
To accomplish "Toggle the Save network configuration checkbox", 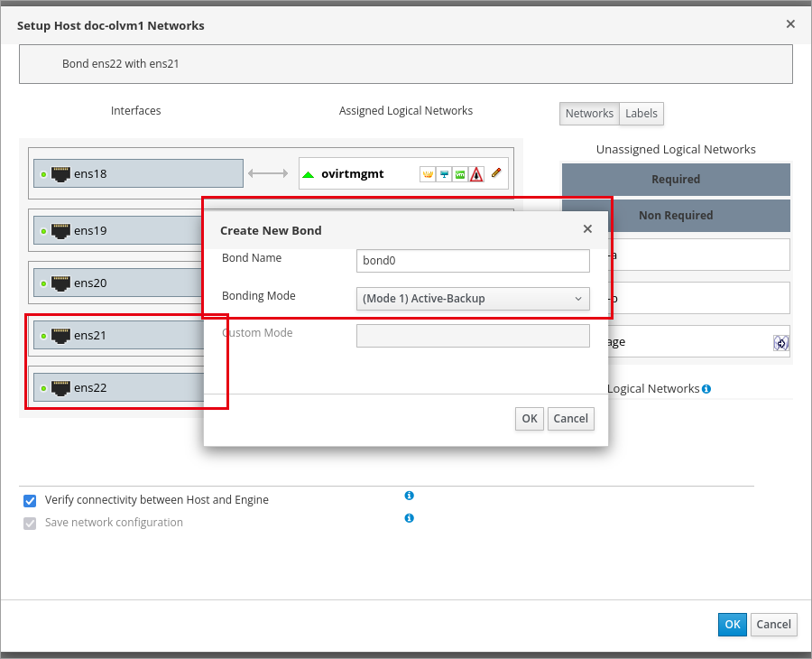I will tap(30, 524).
